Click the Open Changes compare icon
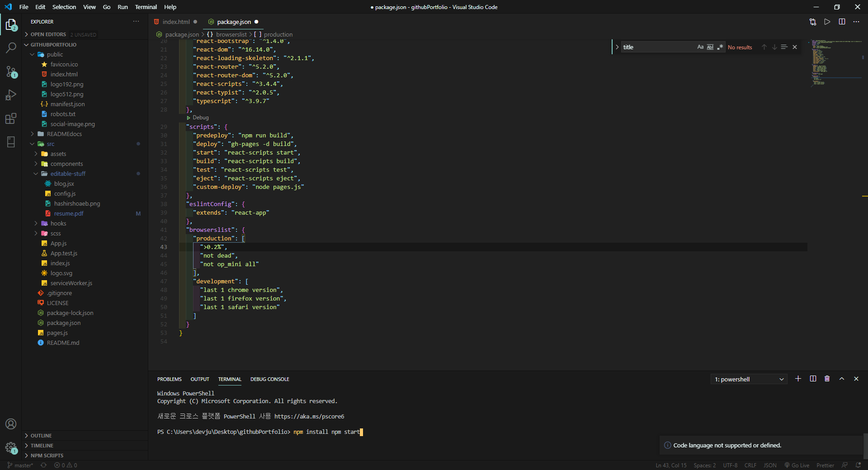868x470 pixels. 813,22
